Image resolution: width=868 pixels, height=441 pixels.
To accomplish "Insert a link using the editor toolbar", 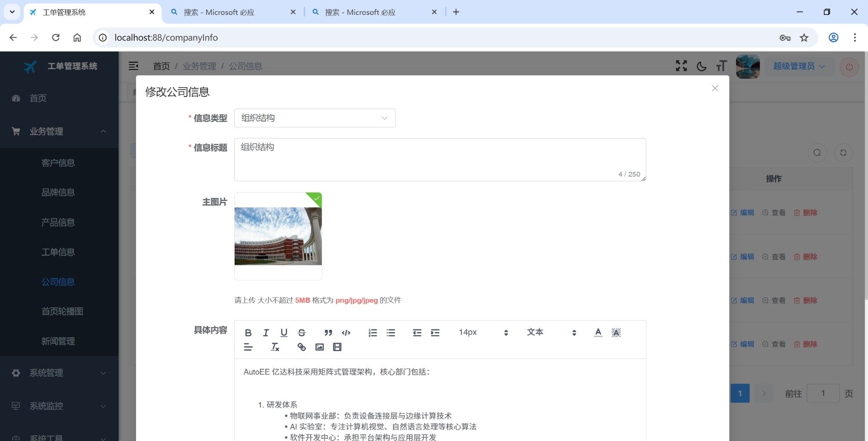I will click(x=302, y=347).
